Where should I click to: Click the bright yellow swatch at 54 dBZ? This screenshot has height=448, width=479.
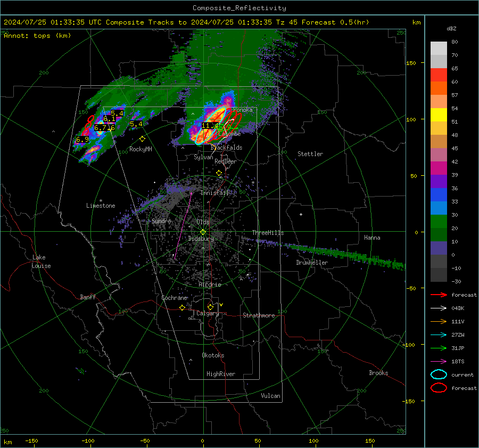point(439,115)
